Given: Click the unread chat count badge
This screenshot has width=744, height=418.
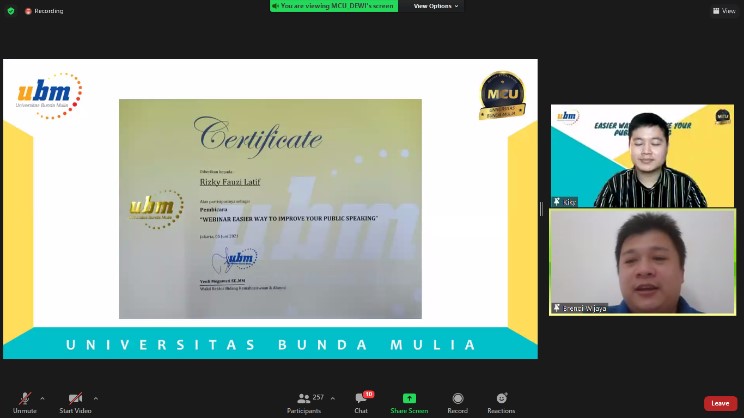Looking at the screenshot, I should [369, 394].
